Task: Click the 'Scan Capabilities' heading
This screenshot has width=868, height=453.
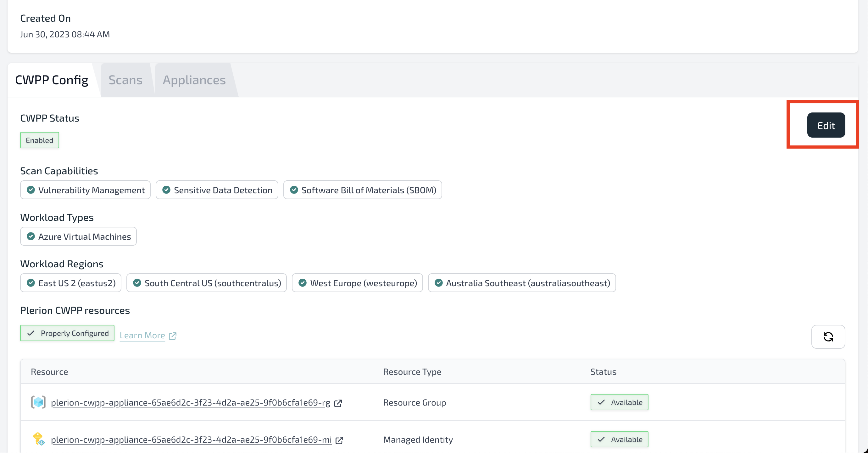Action: pyautogui.click(x=59, y=171)
